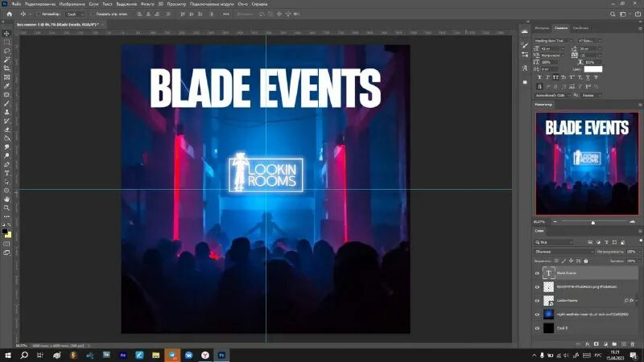644x362 pixels.
Task: Open the layer blend mode dropdown
Action: point(564,252)
